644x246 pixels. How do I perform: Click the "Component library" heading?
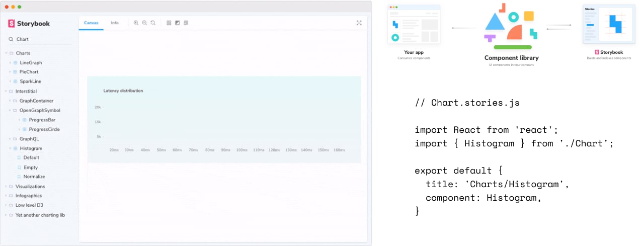pyautogui.click(x=511, y=58)
